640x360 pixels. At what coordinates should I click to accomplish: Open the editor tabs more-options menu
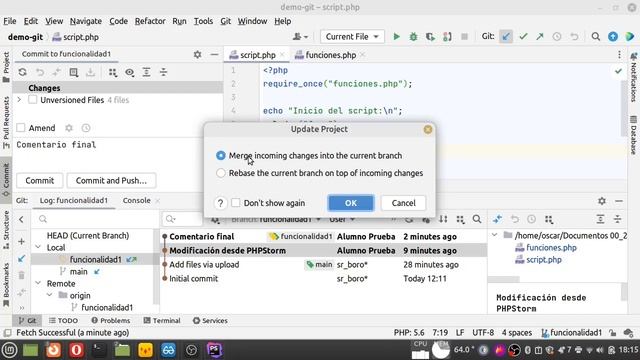(619, 55)
